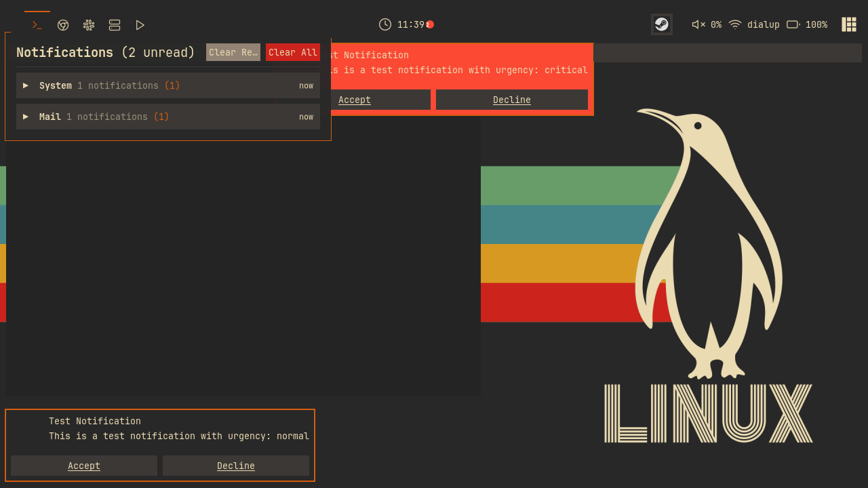Click the clock icon beside 11:39
Viewport: 868px width, 488px height.
coord(385,24)
